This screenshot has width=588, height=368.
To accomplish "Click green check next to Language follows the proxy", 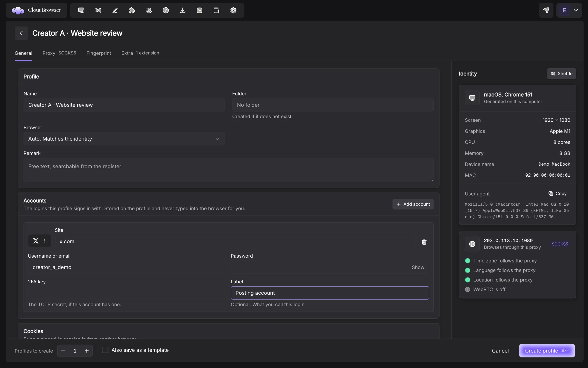I will point(467,270).
